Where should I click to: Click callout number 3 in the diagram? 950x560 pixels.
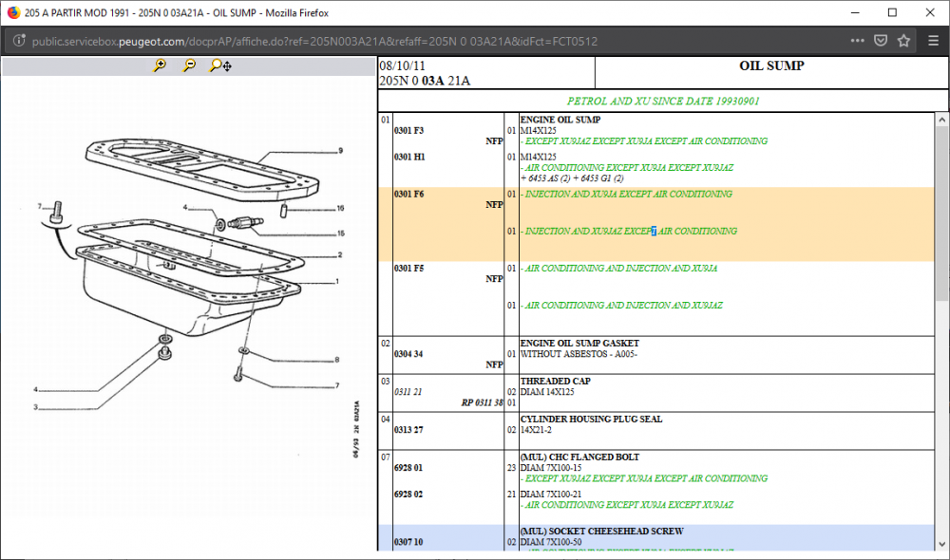36,407
